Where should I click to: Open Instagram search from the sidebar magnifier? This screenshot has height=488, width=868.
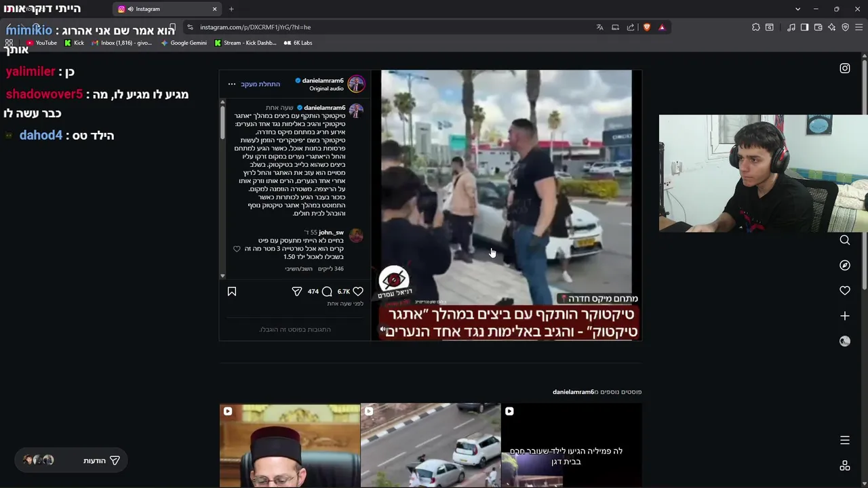click(845, 240)
